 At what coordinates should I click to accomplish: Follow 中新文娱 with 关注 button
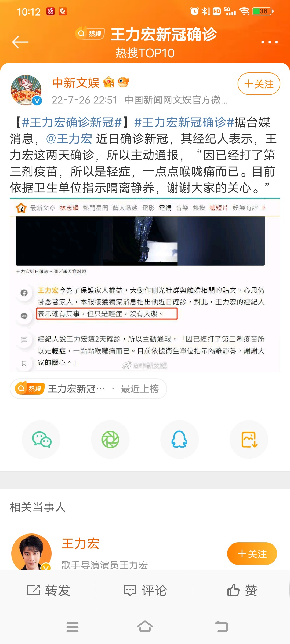pyautogui.click(x=259, y=84)
